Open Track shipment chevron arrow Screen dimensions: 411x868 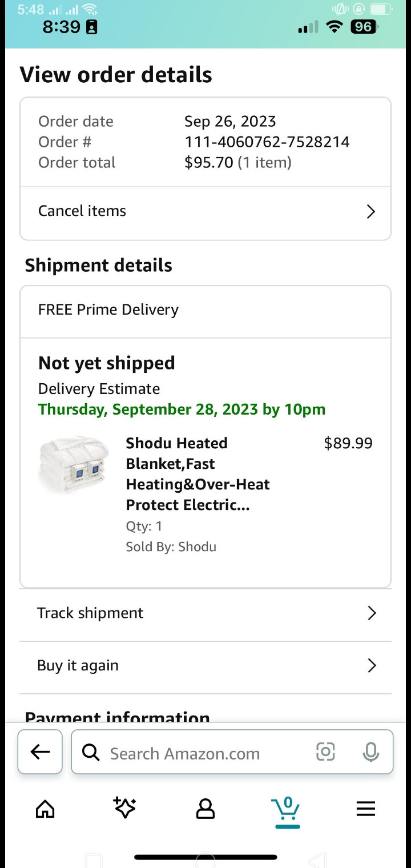tap(372, 613)
